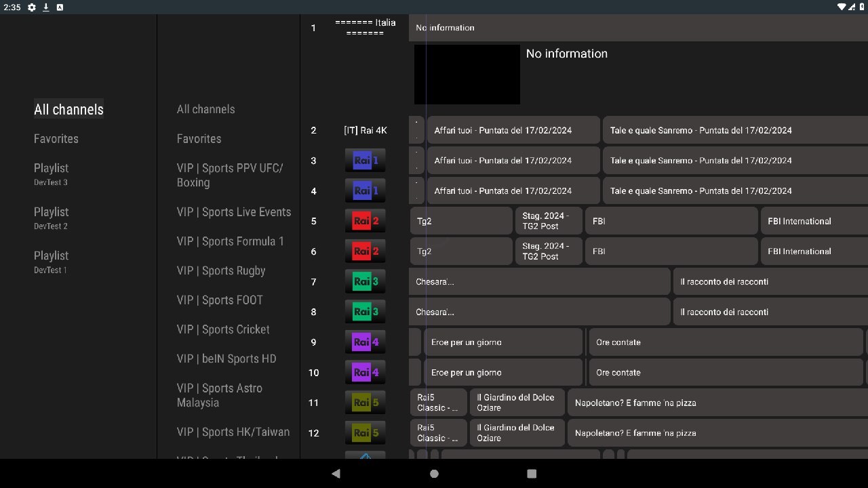This screenshot has height=488, width=868.
Task: Tap the Rai 2 logo in row 6
Action: 365,251
